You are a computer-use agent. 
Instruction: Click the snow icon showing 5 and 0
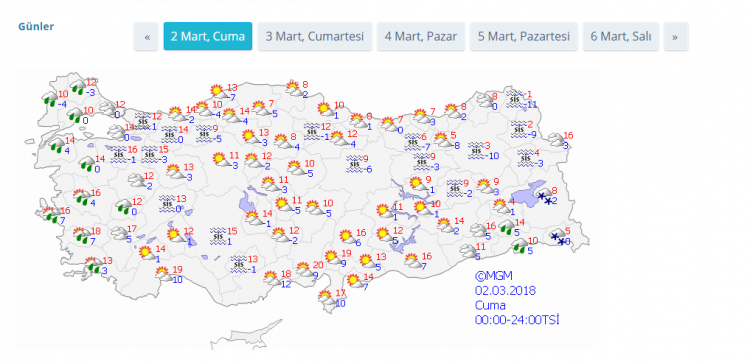click(x=558, y=237)
